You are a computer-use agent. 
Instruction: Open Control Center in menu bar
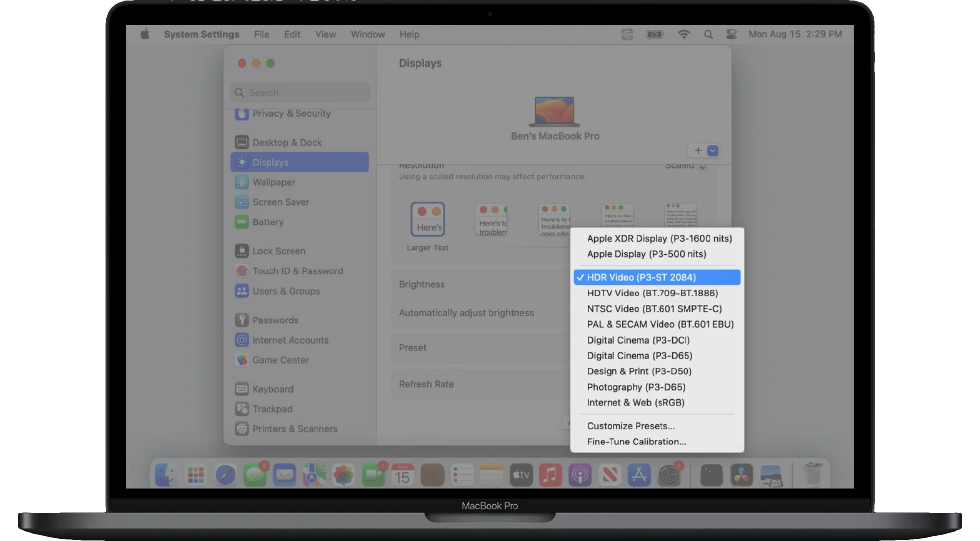point(731,34)
